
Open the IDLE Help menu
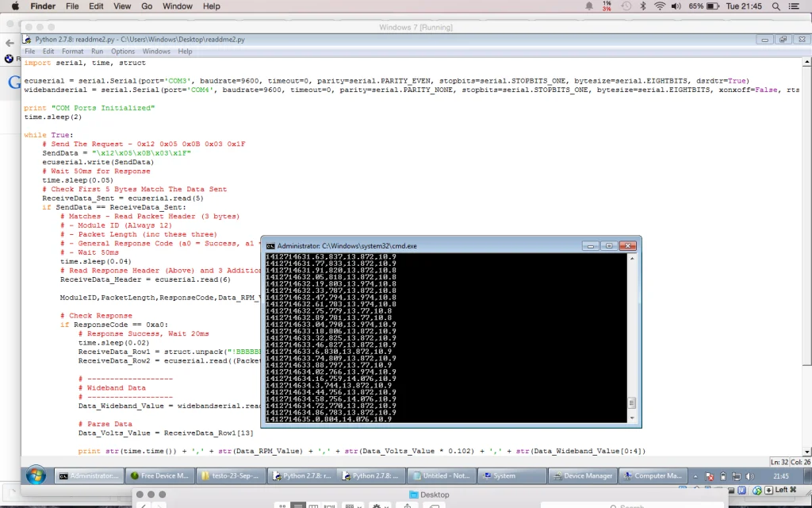[x=185, y=52]
